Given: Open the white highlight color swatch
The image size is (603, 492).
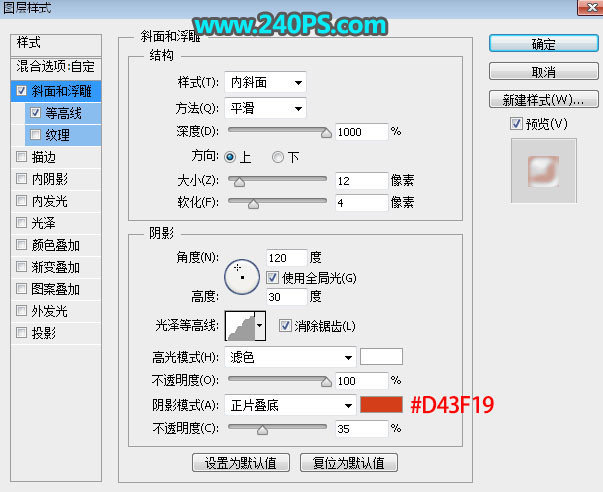Looking at the screenshot, I should (381, 357).
